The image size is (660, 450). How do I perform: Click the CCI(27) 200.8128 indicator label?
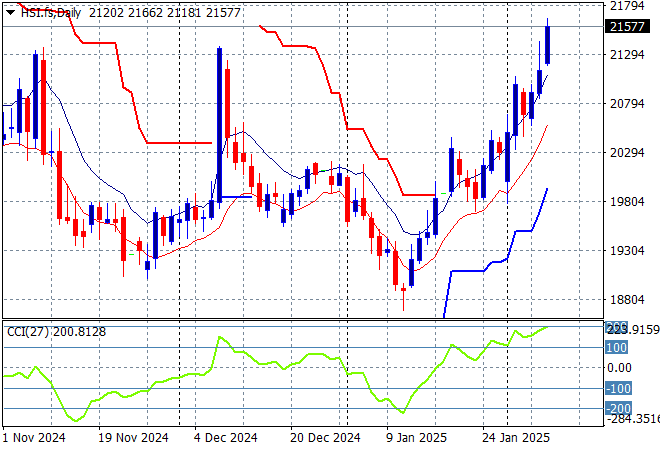[56, 332]
